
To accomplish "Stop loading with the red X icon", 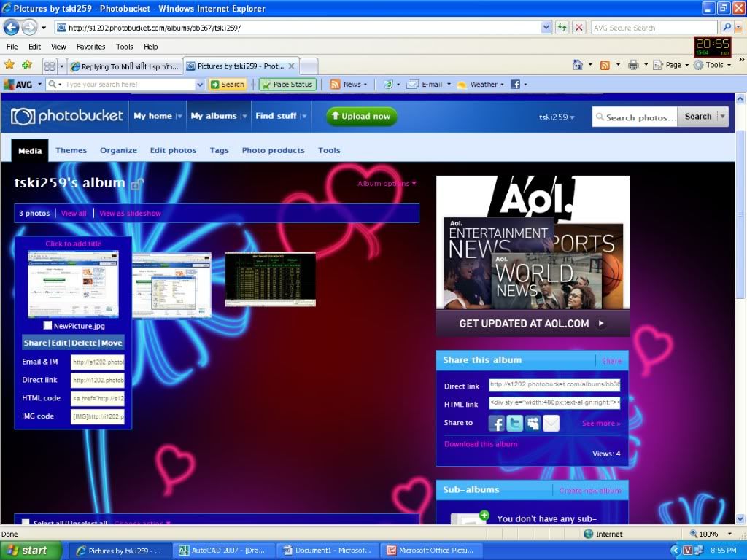I will click(x=578, y=28).
